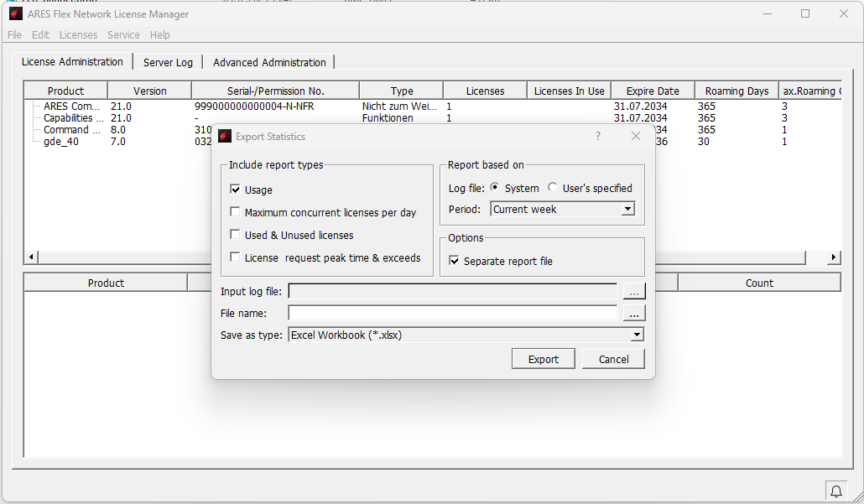
Task: Toggle Separate report file option
Action: click(455, 261)
